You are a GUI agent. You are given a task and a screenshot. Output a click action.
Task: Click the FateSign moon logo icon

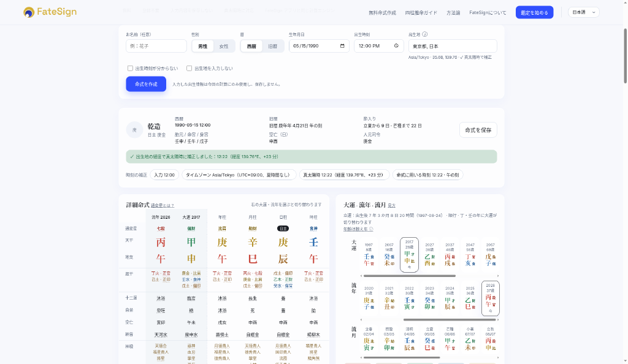(x=28, y=12)
